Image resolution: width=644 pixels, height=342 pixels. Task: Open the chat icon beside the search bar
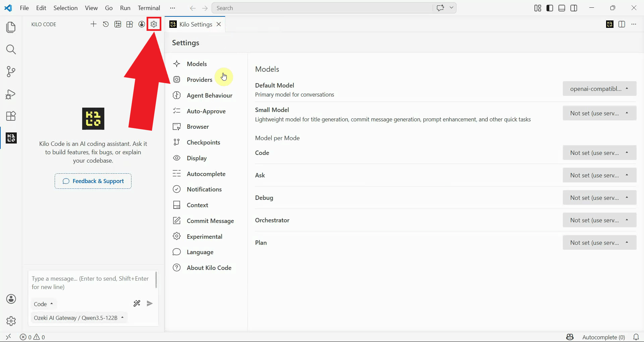pos(440,8)
